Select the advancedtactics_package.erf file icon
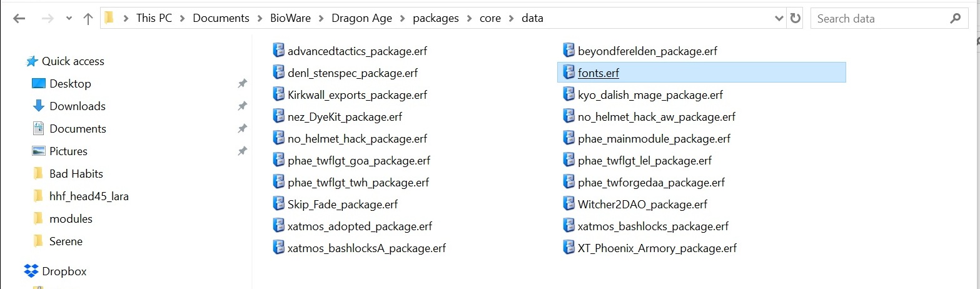This screenshot has height=289, width=980. (x=278, y=51)
